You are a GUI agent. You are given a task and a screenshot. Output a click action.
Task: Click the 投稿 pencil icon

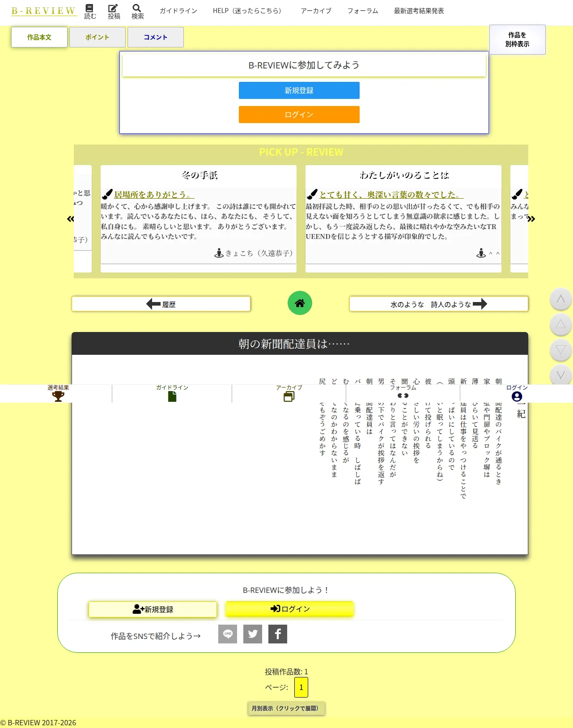click(x=113, y=9)
